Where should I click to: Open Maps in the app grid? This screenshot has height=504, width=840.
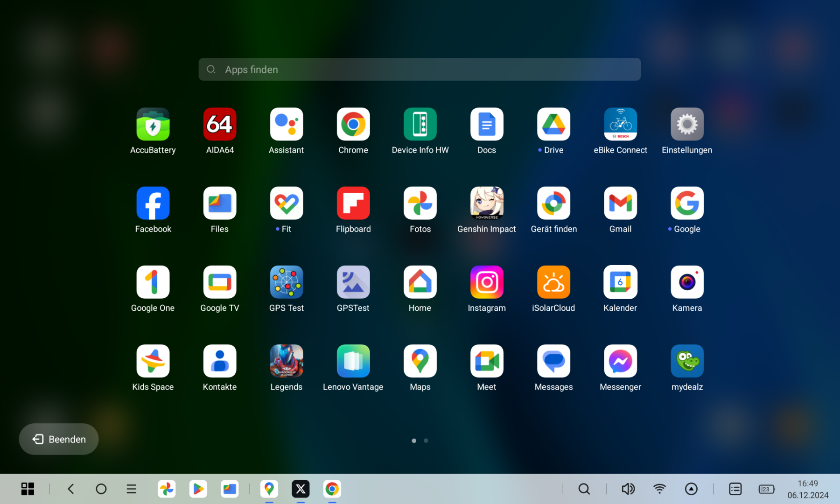(420, 361)
